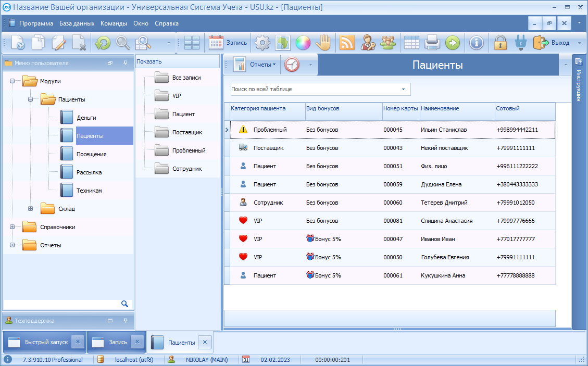Expand the Склад folder node

click(x=30, y=209)
